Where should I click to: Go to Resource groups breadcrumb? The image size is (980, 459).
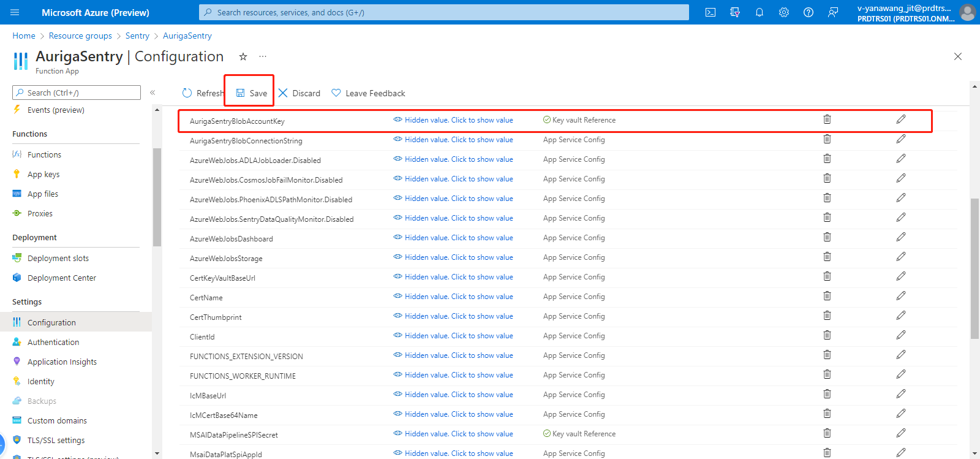pyautogui.click(x=80, y=36)
